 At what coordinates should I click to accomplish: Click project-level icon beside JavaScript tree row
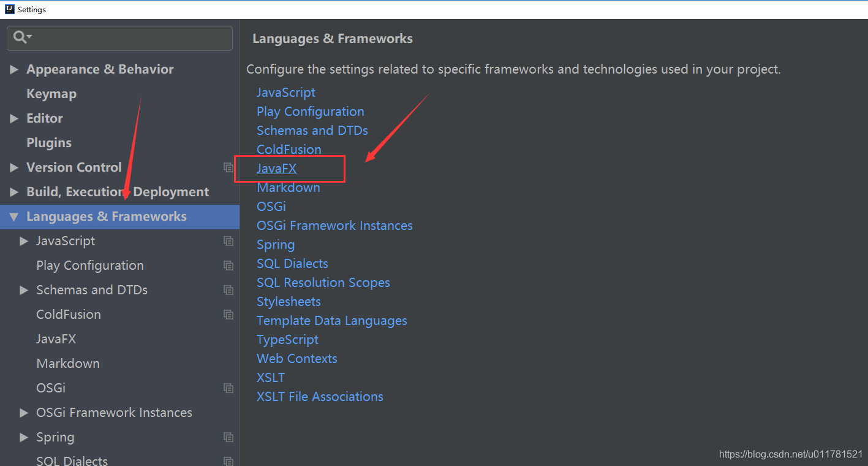tap(228, 241)
